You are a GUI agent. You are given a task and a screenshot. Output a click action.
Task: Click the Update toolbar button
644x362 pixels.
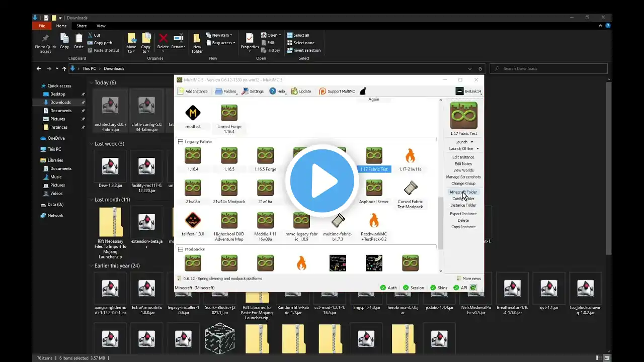301,91
